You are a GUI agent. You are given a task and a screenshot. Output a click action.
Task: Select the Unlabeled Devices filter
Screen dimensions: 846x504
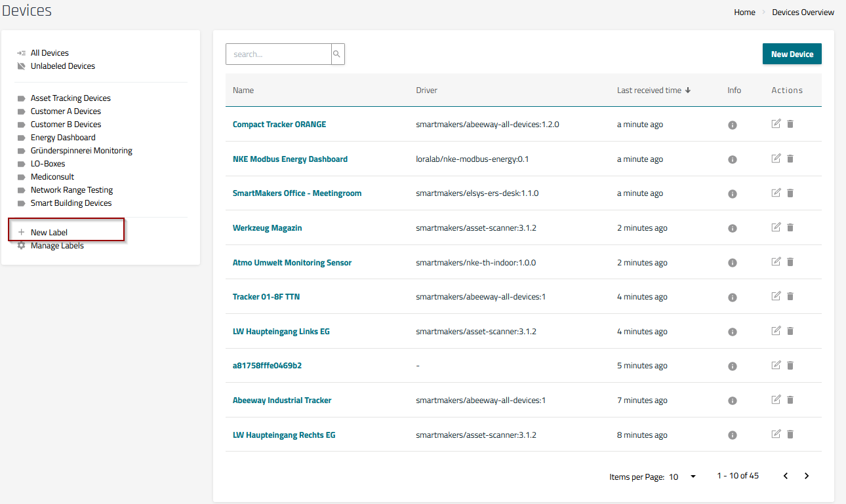coord(62,66)
